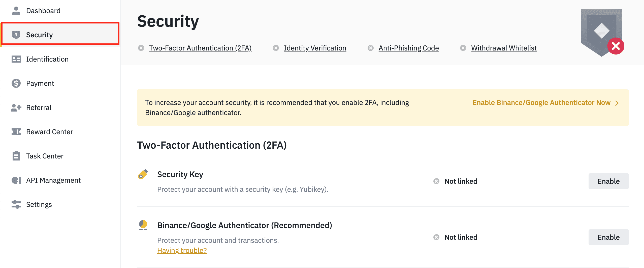Open Reward Center from sidebar
644x268 pixels.
point(50,132)
